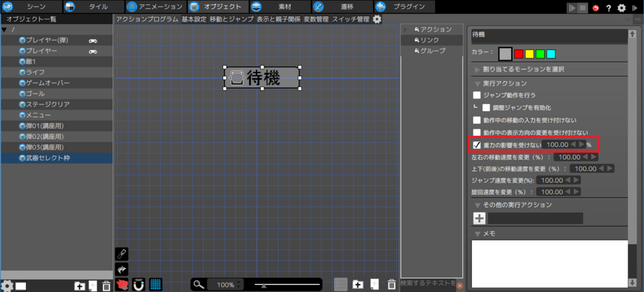Click the magnifier zoom icon
Image resolution: width=644 pixels, height=292 pixels.
(x=199, y=284)
